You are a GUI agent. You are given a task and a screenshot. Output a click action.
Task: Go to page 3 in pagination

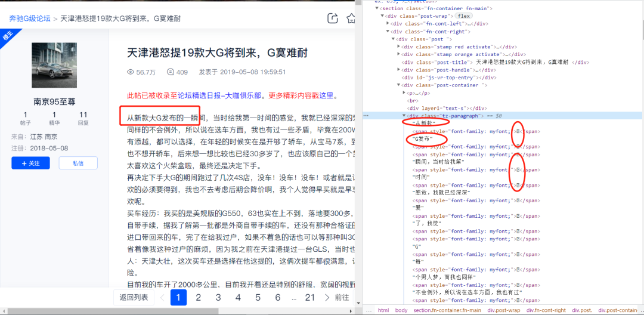click(218, 297)
